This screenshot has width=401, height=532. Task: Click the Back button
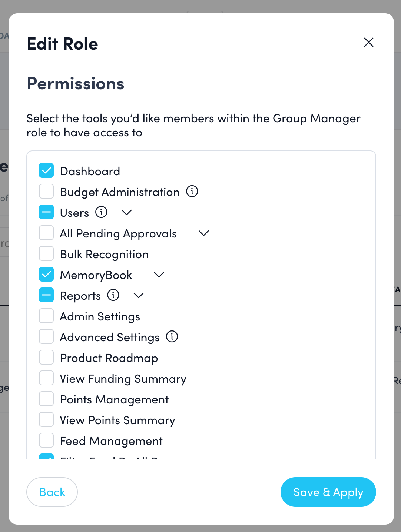click(52, 492)
